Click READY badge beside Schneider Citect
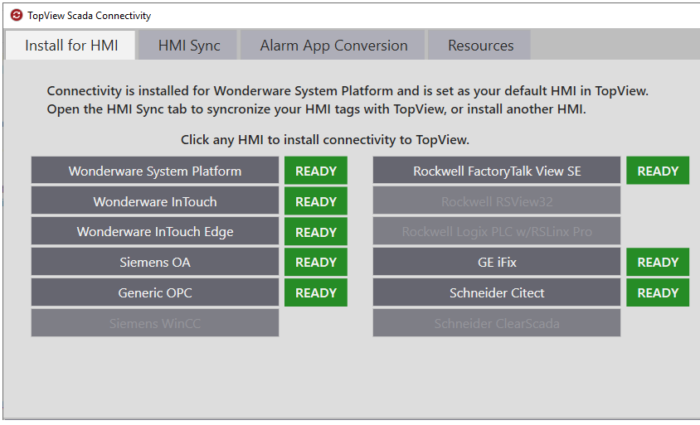Screen dimensions: 700x425 click(x=658, y=292)
